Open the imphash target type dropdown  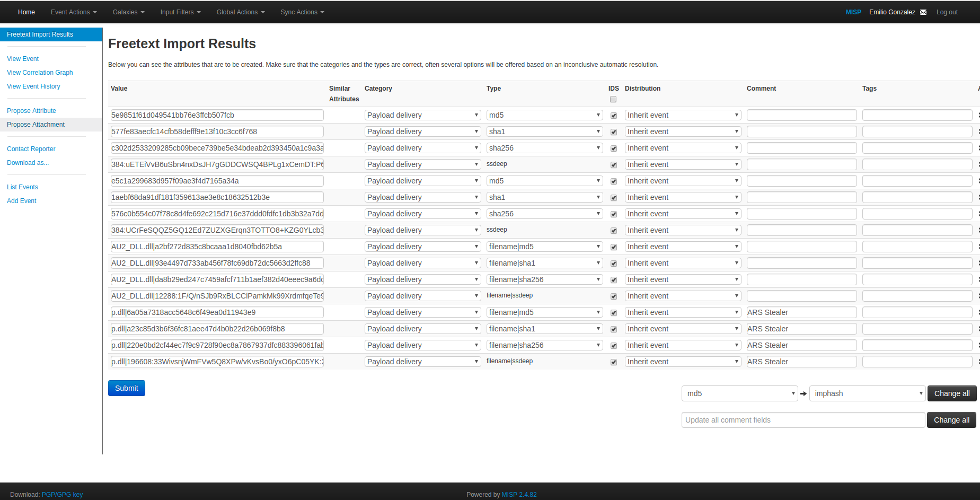(x=867, y=393)
